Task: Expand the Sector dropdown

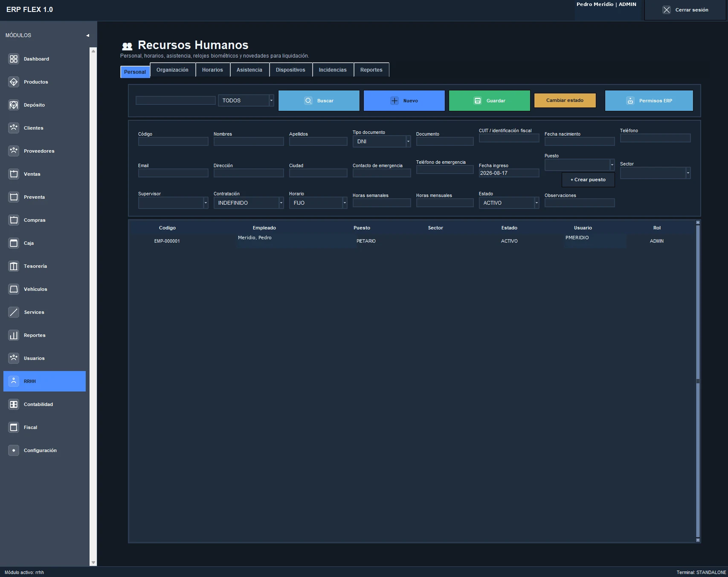Action: pyautogui.click(x=655, y=173)
